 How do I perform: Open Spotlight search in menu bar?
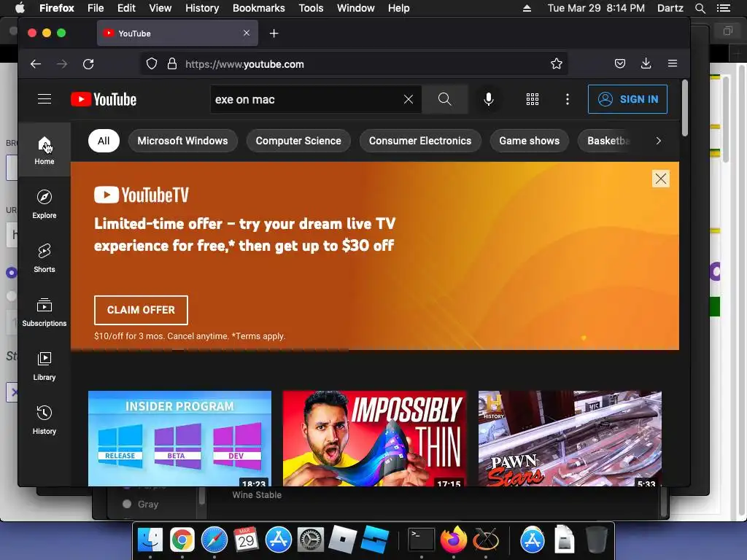pyautogui.click(x=700, y=8)
